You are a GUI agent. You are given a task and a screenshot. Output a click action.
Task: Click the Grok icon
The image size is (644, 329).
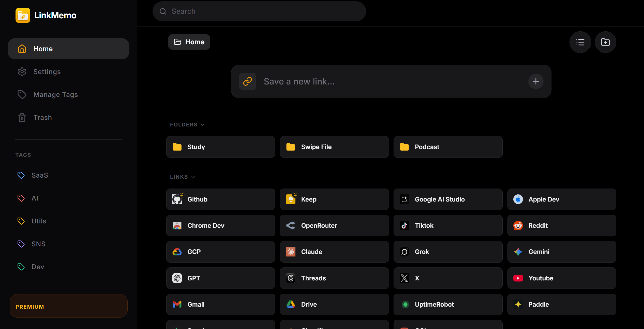(404, 252)
